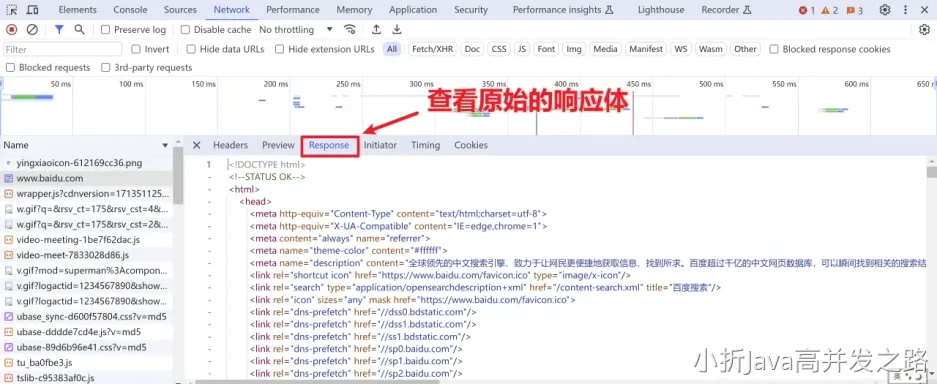Viewport: 937px width, 384px height.
Task: Show the Timing tab of the request
Action: pos(425,145)
